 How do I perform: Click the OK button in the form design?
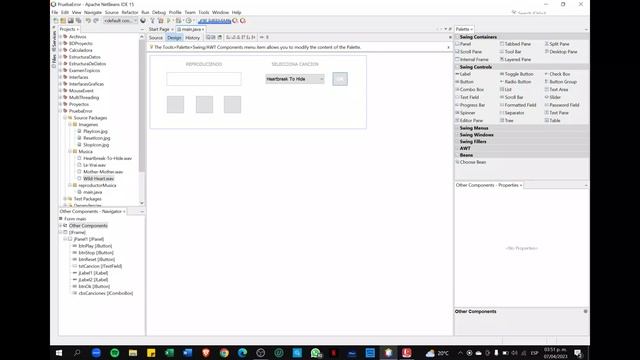pyautogui.click(x=340, y=79)
